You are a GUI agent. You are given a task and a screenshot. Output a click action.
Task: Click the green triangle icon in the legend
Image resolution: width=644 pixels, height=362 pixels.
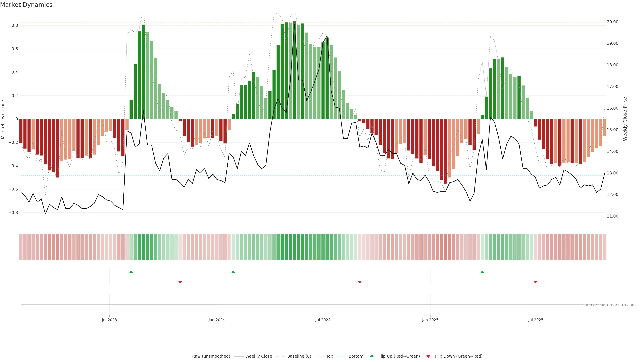tap(372, 356)
